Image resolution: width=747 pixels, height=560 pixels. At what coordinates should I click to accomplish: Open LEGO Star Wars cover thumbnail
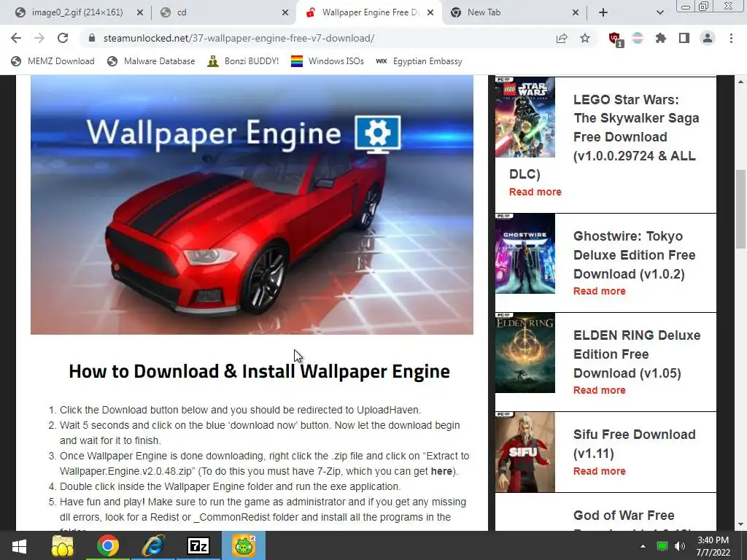(525, 117)
